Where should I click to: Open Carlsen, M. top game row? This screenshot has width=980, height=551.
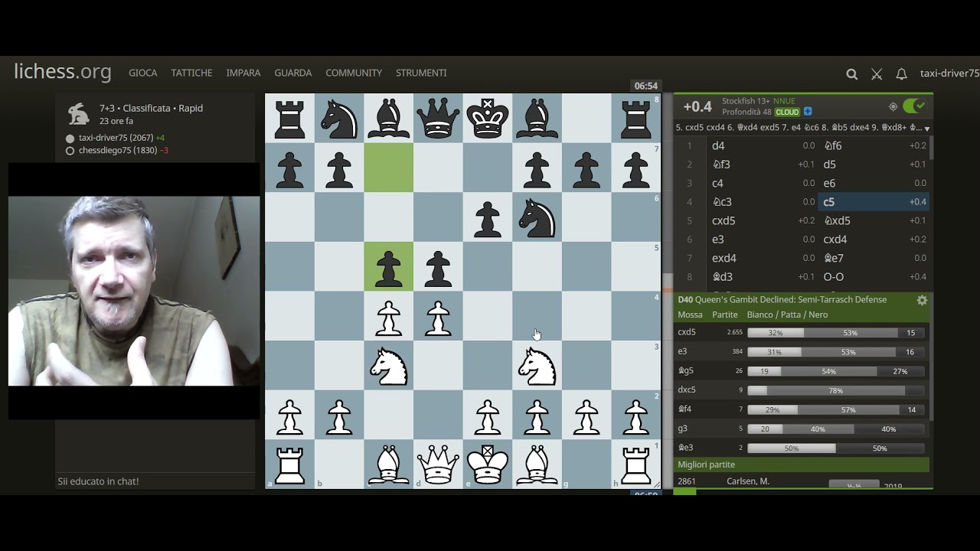coord(802,481)
